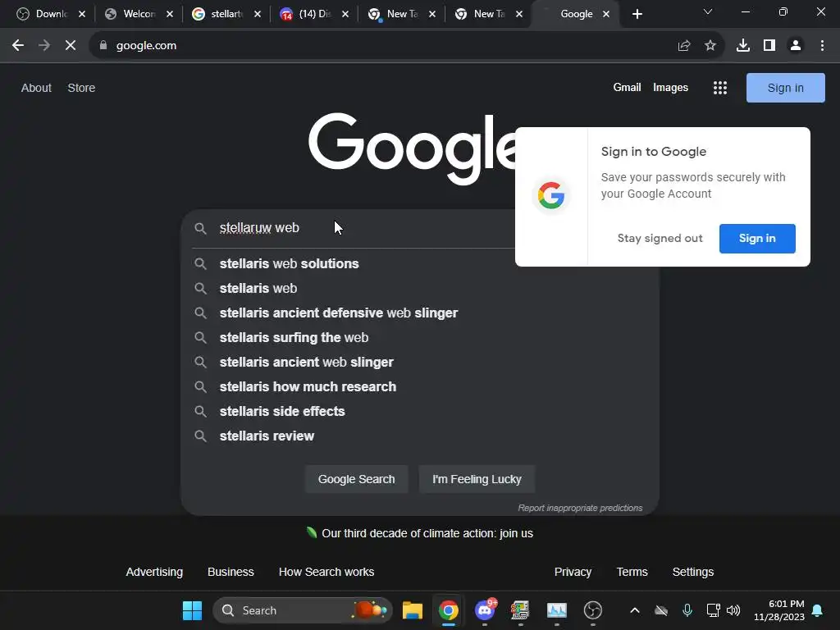Click the top-right Sign in button
Image resolution: width=840 pixels, height=630 pixels.
click(785, 88)
